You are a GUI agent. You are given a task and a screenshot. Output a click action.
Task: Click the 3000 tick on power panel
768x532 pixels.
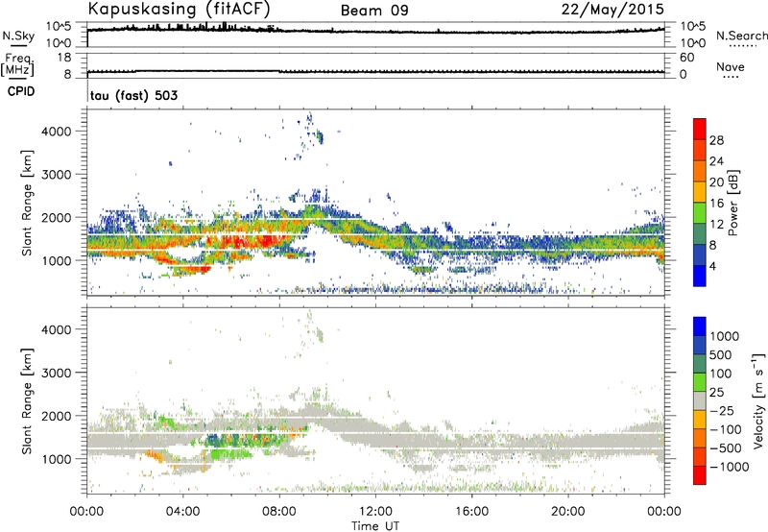tap(57, 175)
